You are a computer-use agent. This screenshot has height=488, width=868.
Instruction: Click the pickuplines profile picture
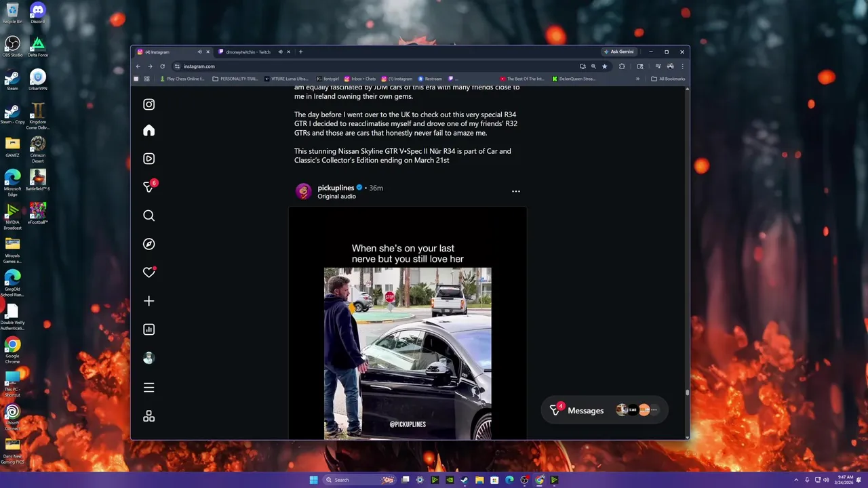click(x=304, y=191)
